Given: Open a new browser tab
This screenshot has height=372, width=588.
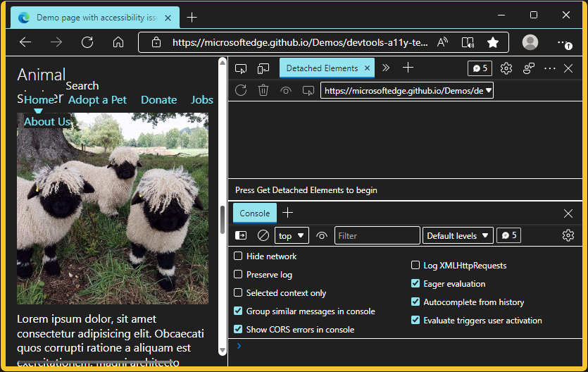Looking at the screenshot, I should pos(192,17).
